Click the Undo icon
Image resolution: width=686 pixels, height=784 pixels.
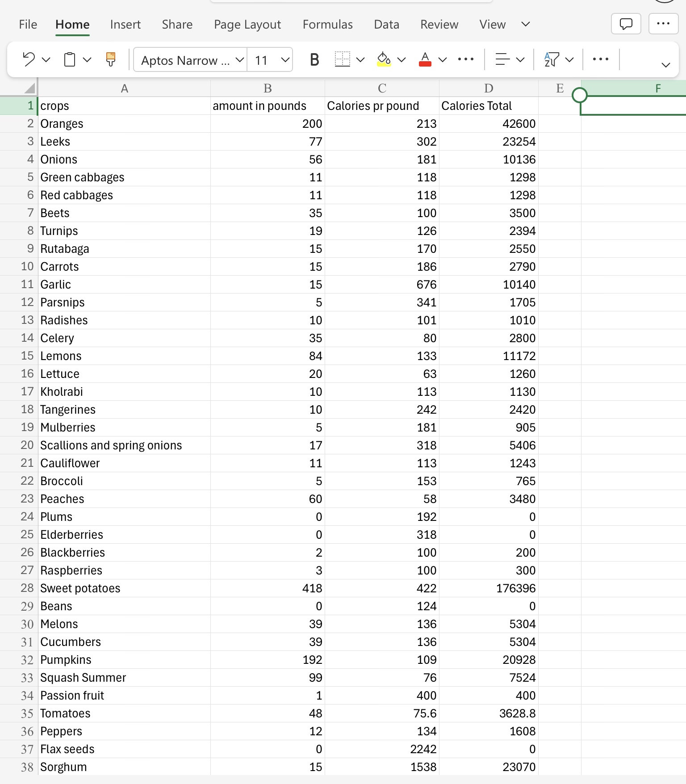[x=29, y=59]
